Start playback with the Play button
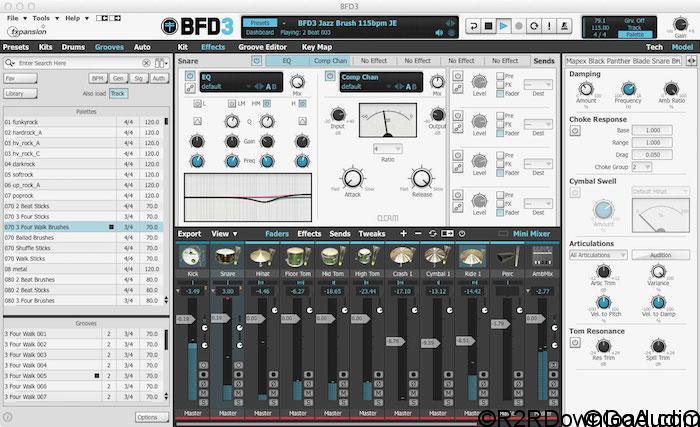Image resolution: width=700 pixels, height=427 pixels. (504, 26)
